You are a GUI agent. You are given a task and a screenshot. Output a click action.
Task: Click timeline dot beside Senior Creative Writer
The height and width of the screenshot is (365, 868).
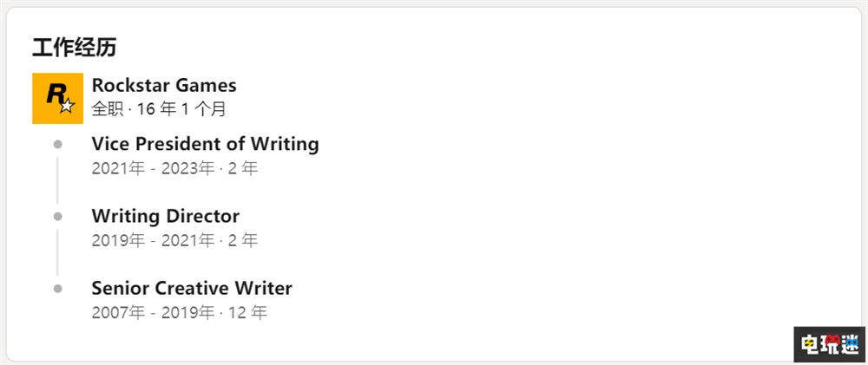[57, 288]
